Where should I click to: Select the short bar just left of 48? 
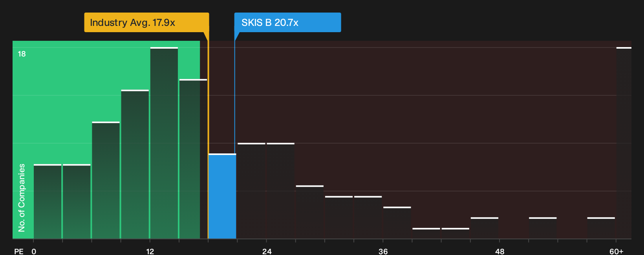tap(485, 228)
